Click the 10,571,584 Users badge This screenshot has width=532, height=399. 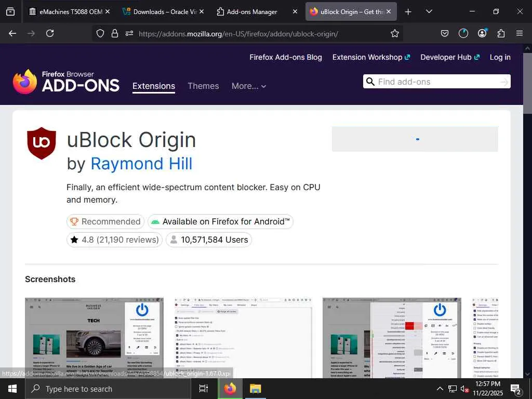209,240
